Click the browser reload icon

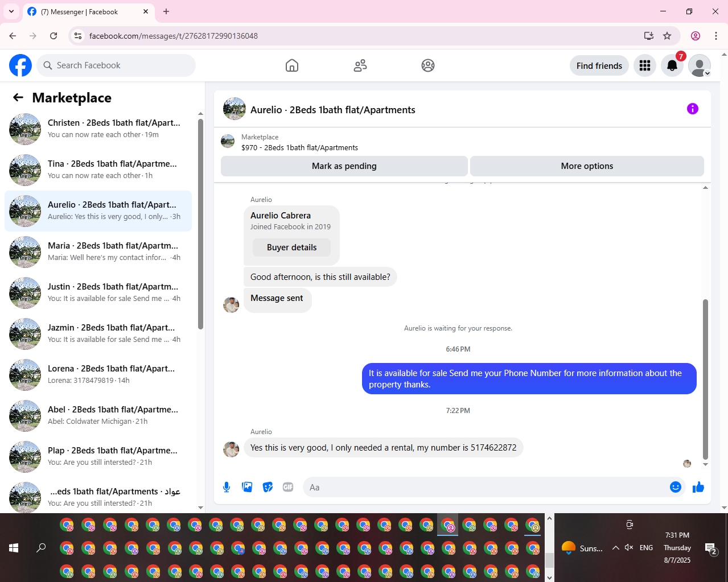(54, 36)
